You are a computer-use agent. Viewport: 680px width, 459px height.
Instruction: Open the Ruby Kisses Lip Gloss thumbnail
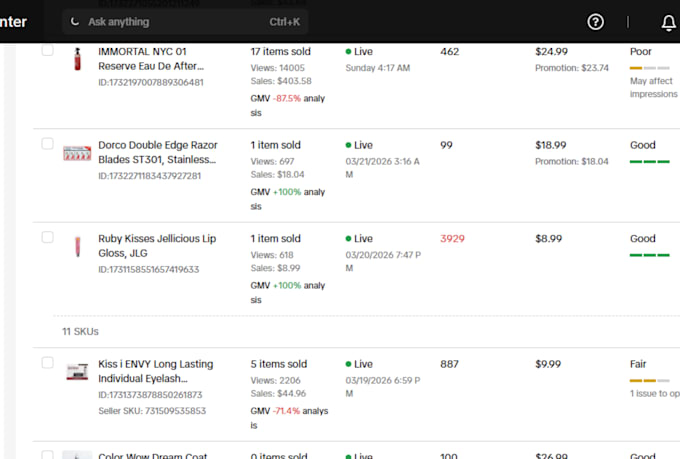click(77, 246)
